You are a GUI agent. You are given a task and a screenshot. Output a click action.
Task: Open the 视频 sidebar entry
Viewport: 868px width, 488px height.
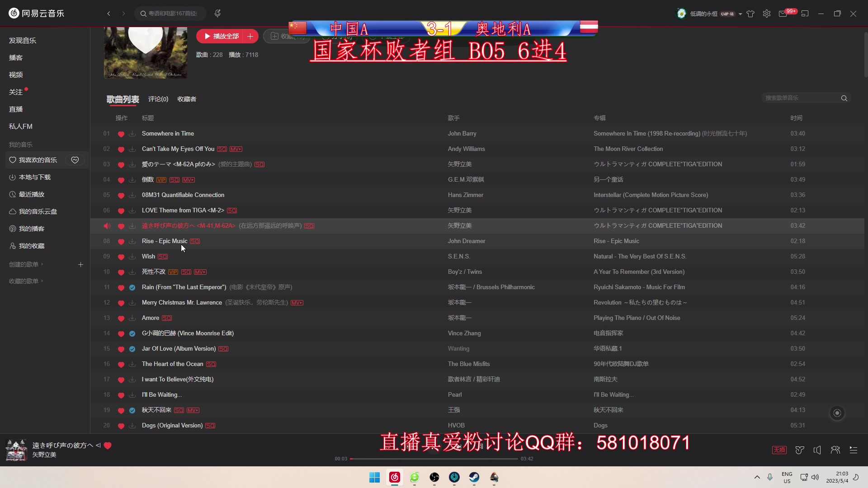pyautogui.click(x=16, y=75)
